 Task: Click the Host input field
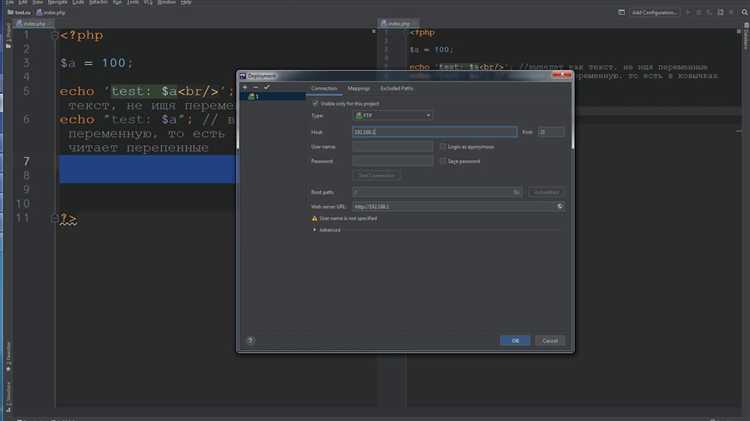click(x=434, y=132)
